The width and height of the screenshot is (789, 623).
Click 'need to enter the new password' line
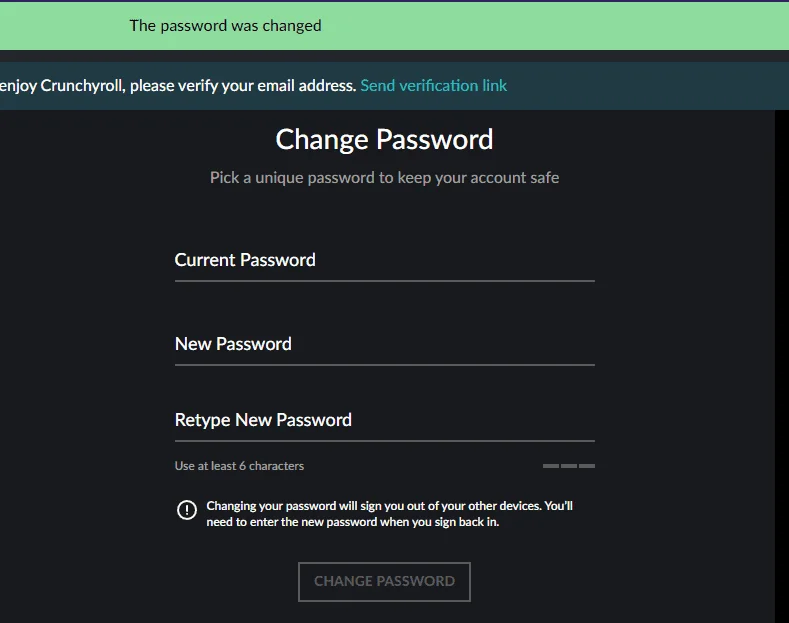[353, 522]
